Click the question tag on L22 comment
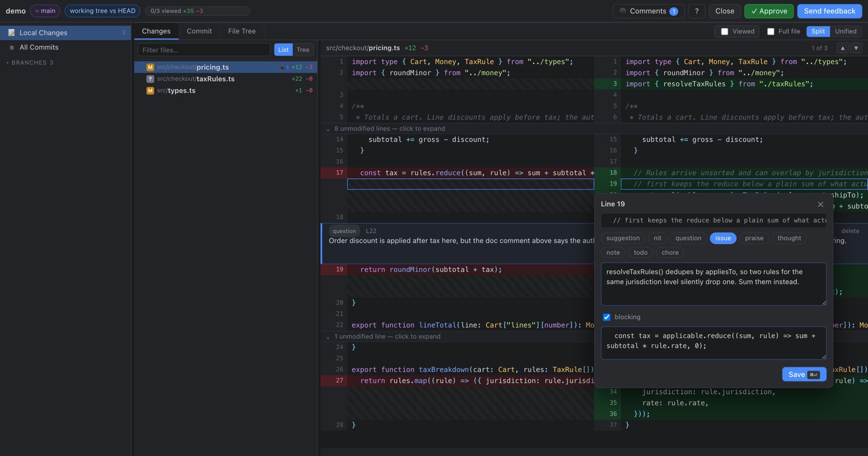The width and height of the screenshot is (868, 456). point(344,231)
